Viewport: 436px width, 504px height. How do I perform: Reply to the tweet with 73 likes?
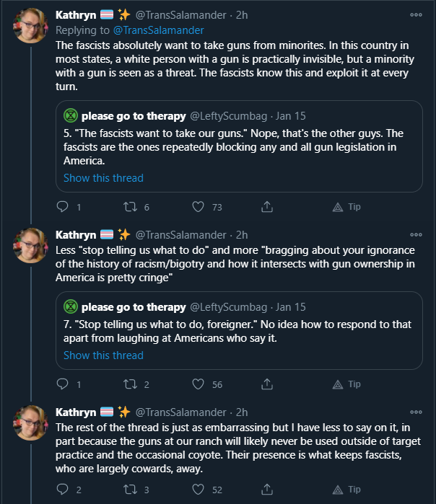(62, 207)
